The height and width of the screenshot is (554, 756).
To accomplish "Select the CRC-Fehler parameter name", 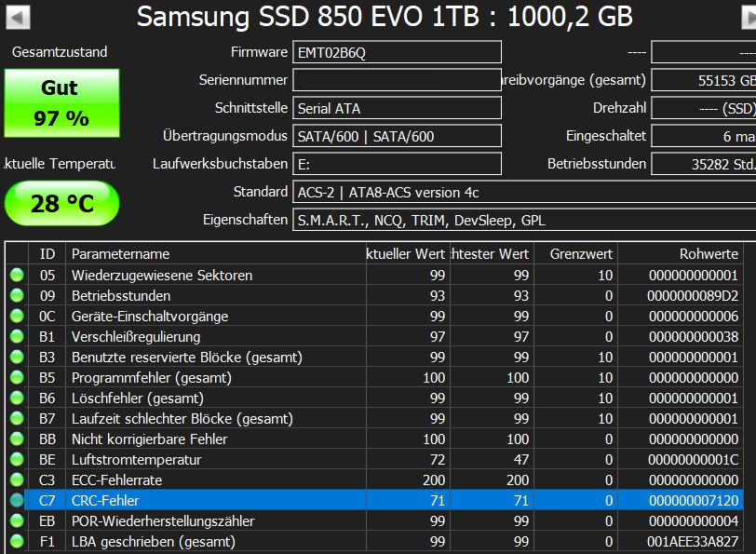I will coord(105,501).
